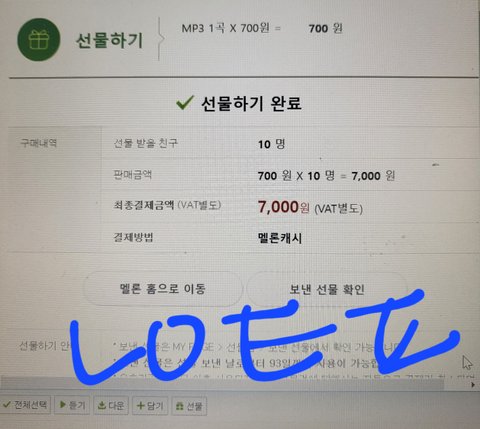Click the green checkmark beside 선물하기 완료

coord(185,103)
